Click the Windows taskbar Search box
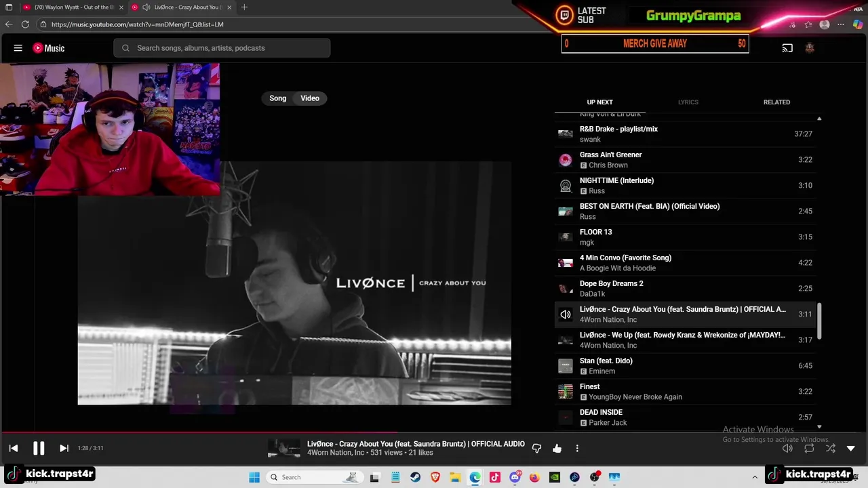 pos(315,477)
